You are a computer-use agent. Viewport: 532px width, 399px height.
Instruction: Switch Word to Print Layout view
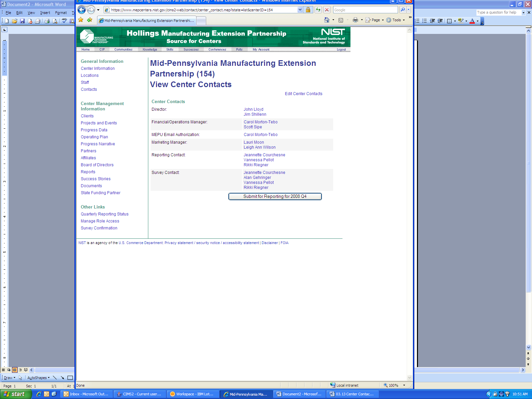tap(15, 370)
